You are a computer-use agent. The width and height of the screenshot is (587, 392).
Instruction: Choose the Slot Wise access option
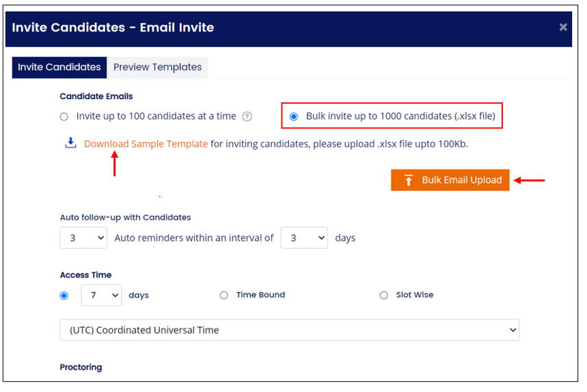384,296
